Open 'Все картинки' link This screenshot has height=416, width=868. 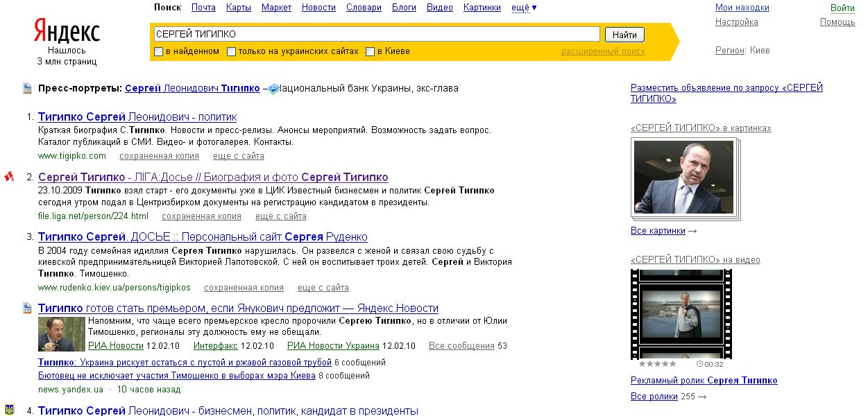[x=658, y=231]
